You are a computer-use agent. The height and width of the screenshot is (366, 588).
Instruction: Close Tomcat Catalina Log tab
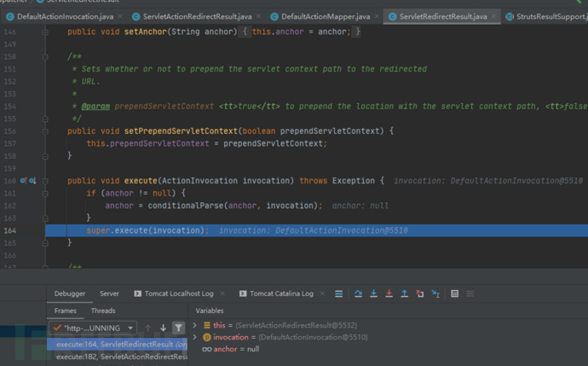pyautogui.click(x=322, y=293)
